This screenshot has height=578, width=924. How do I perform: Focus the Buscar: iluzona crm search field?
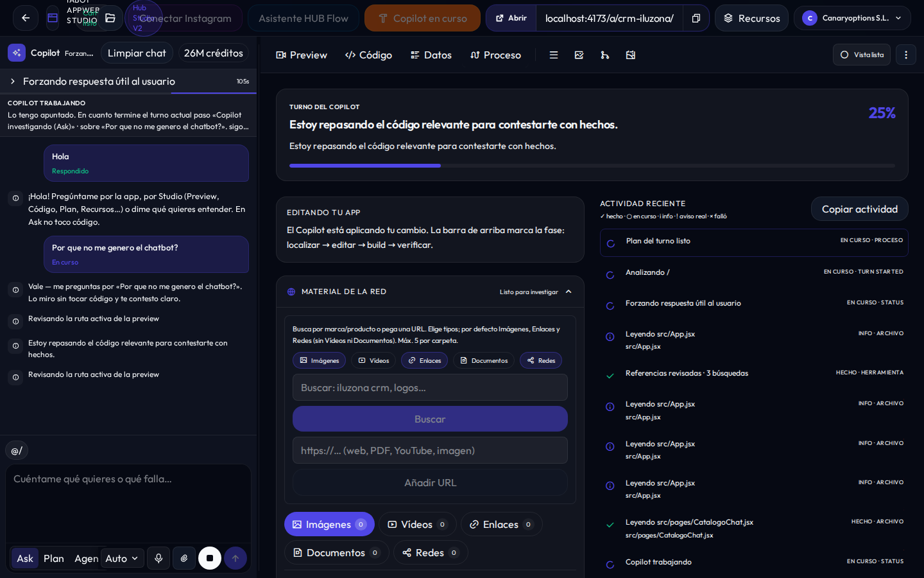(430, 387)
